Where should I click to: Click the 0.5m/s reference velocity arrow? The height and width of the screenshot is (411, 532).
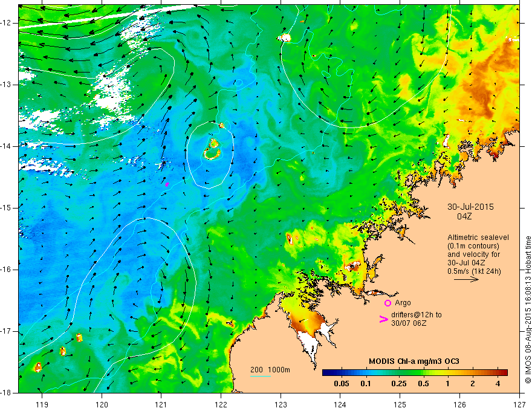tap(466, 279)
